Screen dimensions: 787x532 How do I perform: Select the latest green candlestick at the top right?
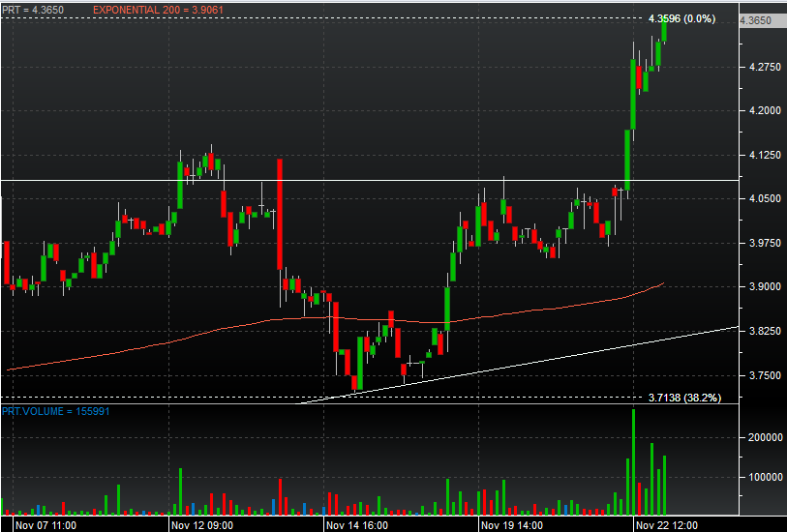[664, 30]
